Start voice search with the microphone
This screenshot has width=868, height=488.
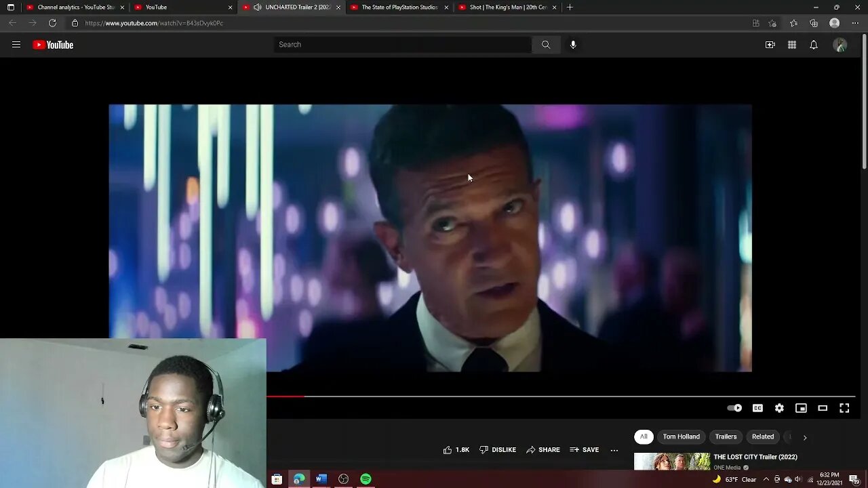[x=573, y=45]
